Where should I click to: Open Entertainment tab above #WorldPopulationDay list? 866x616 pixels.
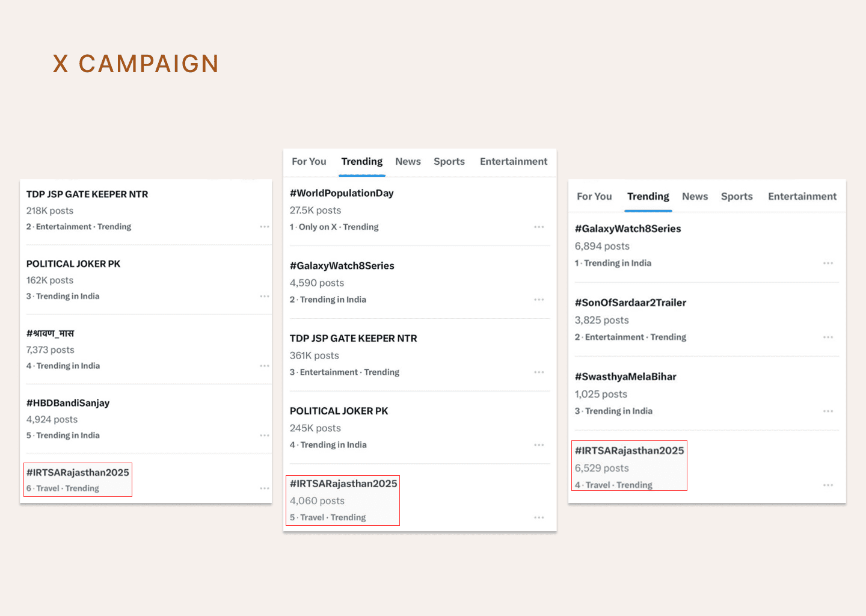pyautogui.click(x=514, y=161)
